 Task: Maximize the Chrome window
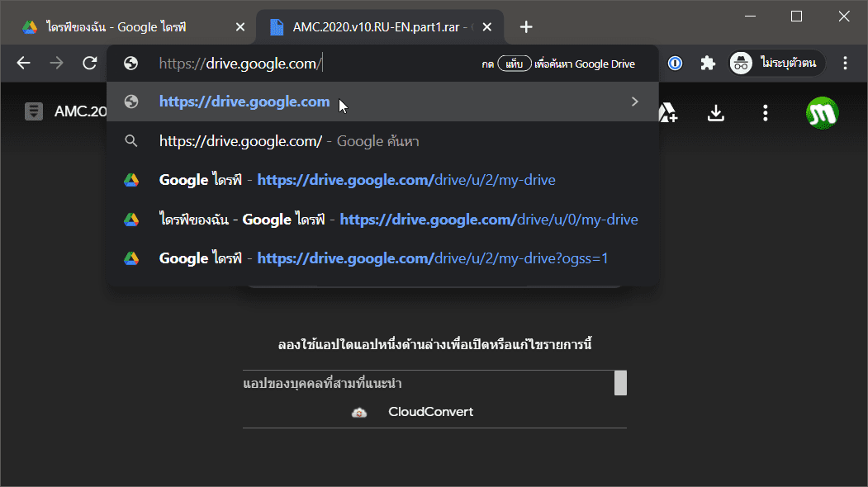(x=797, y=16)
